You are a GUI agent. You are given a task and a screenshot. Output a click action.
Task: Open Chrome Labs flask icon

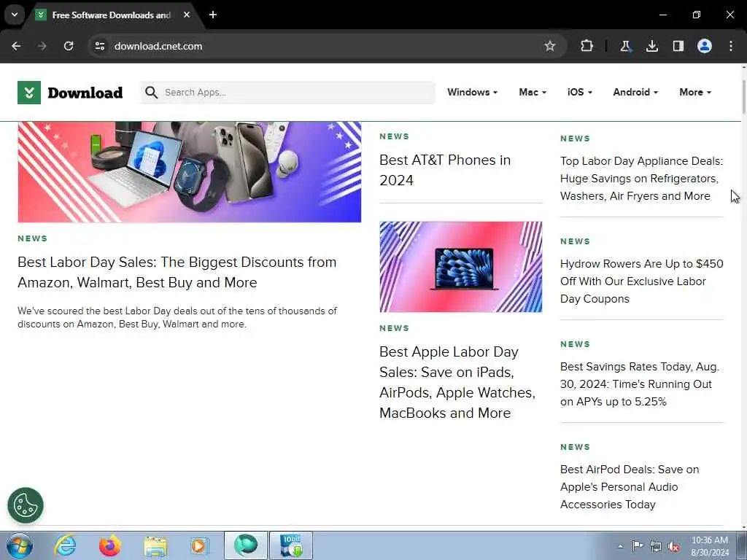coord(625,46)
